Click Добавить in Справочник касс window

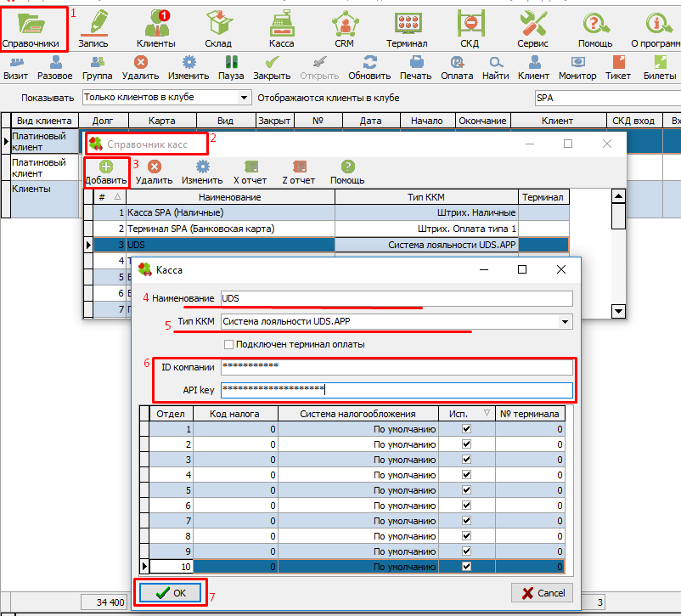tap(106, 172)
